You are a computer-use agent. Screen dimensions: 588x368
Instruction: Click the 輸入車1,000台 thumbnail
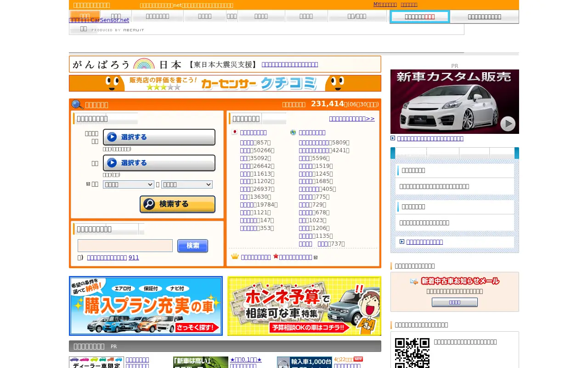[305, 362]
